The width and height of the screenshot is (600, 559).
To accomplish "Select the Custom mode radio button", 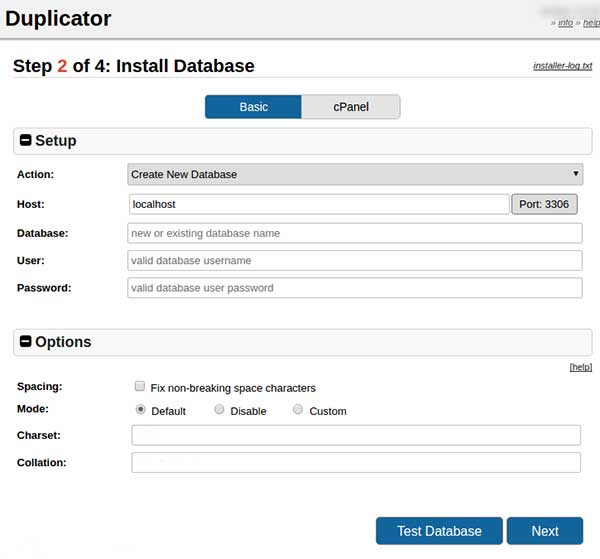I will tap(298, 409).
